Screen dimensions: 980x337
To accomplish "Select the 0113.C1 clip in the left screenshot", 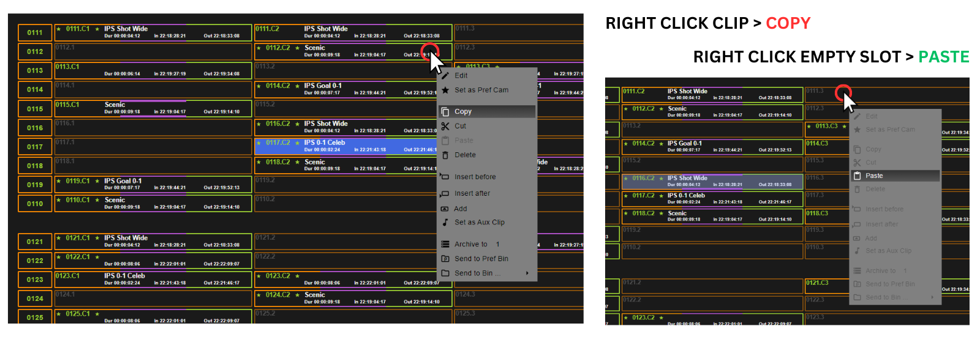I will click(153, 70).
